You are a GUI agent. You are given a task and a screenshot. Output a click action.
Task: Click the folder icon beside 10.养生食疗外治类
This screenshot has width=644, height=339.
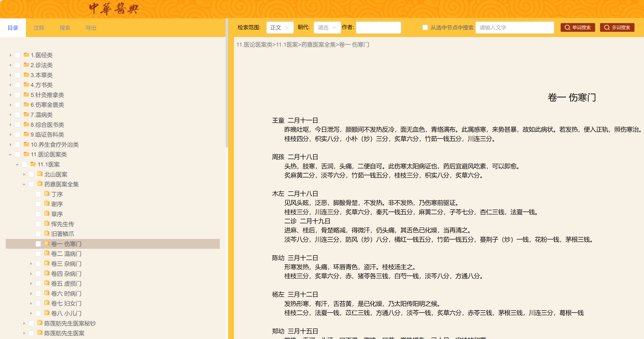pyautogui.click(x=26, y=144)
